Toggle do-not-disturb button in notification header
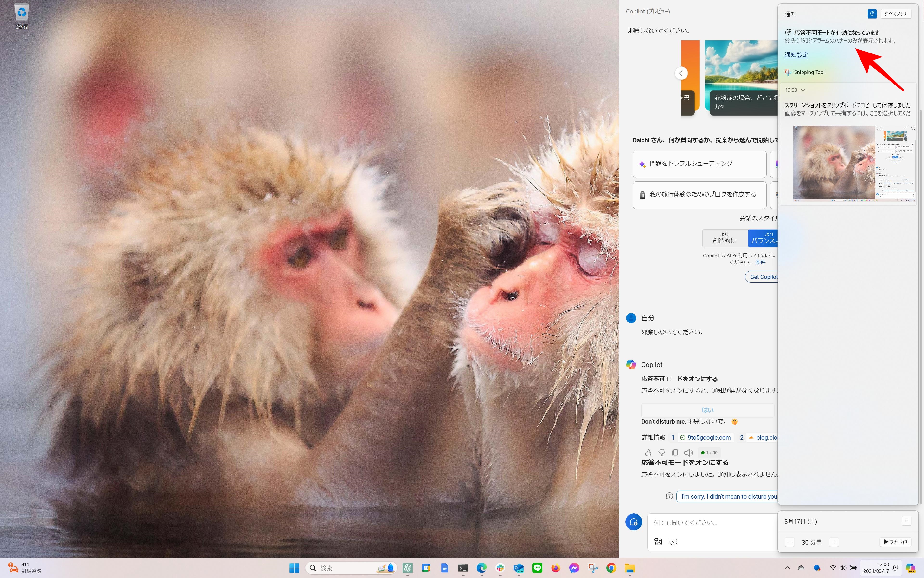Screen dimensions: 924x578 pyautogui.click(x=872, y=14)
